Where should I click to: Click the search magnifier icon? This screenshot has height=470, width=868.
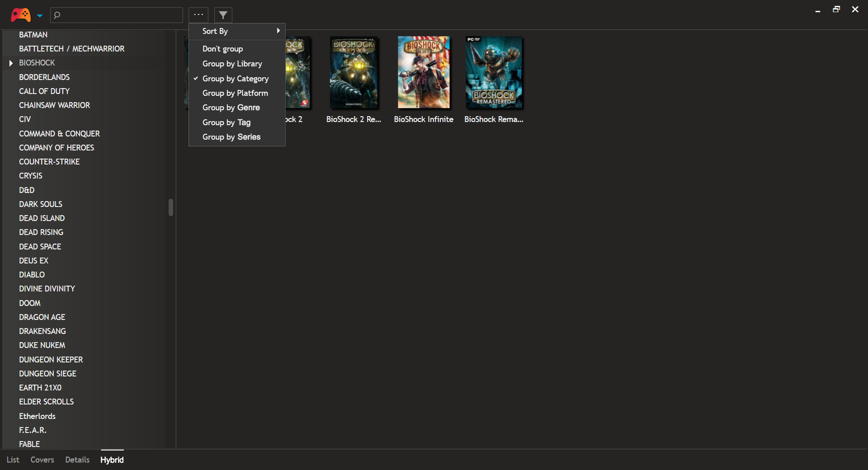[x=57, y=15]
